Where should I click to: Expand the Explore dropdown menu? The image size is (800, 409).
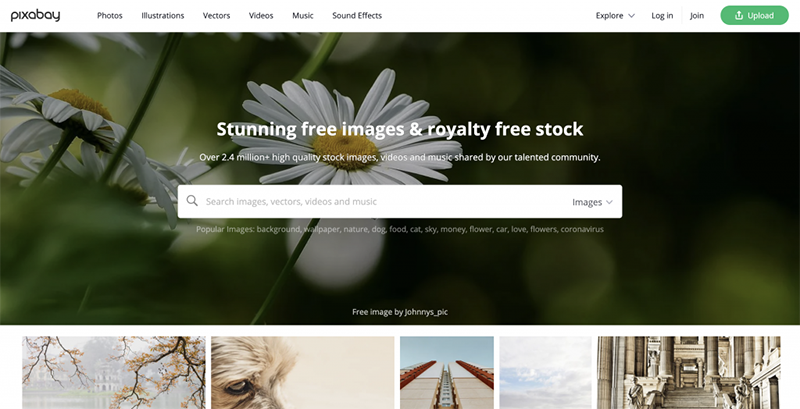pyautogui.click(x=615, y=16)
